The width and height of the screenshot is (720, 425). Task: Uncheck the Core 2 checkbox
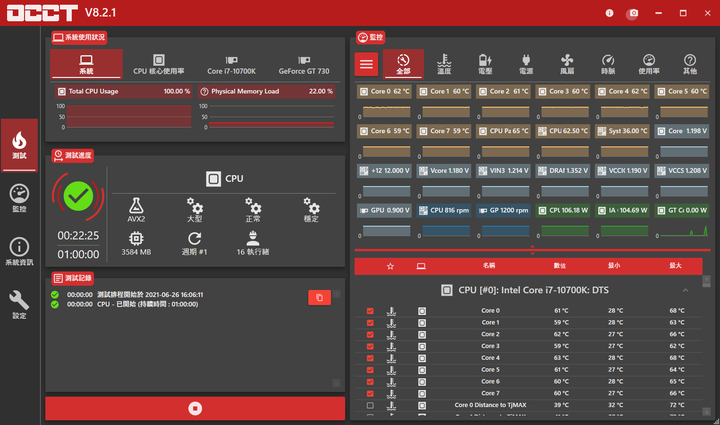[370, 335]
